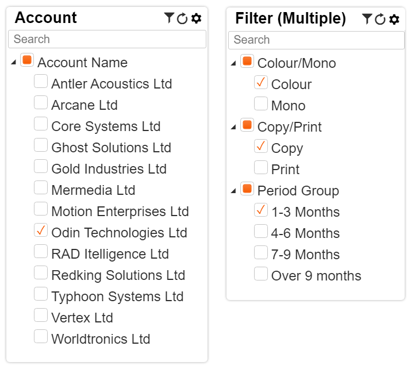Viewport: 411px width, 369px height.
Task: Click the reset icon in Filter (Multiple) panel
Action: (380, 19)
